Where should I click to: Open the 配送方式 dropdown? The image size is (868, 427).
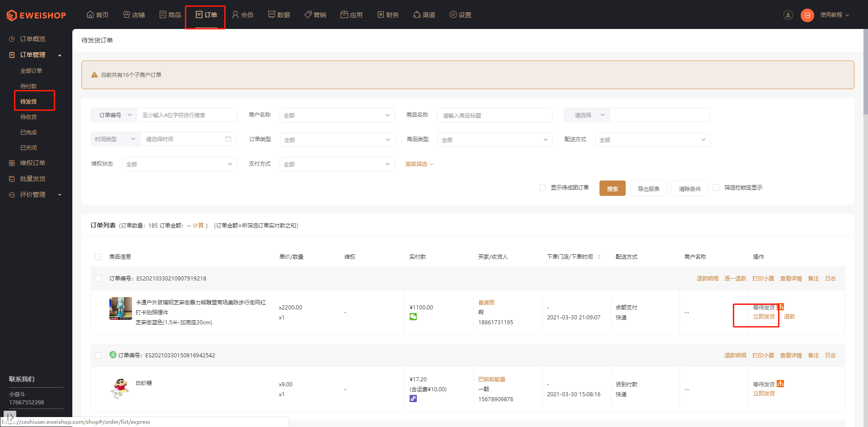[653, 140]
